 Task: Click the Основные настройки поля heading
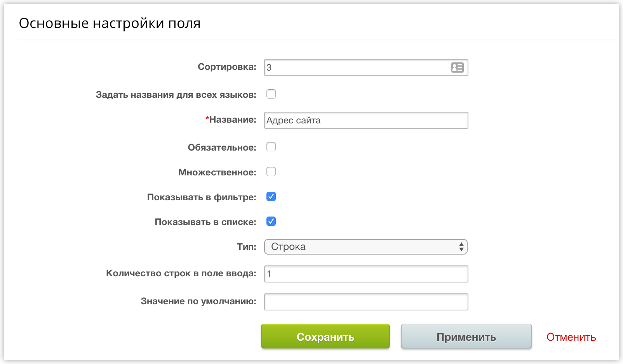pos(110,24)
